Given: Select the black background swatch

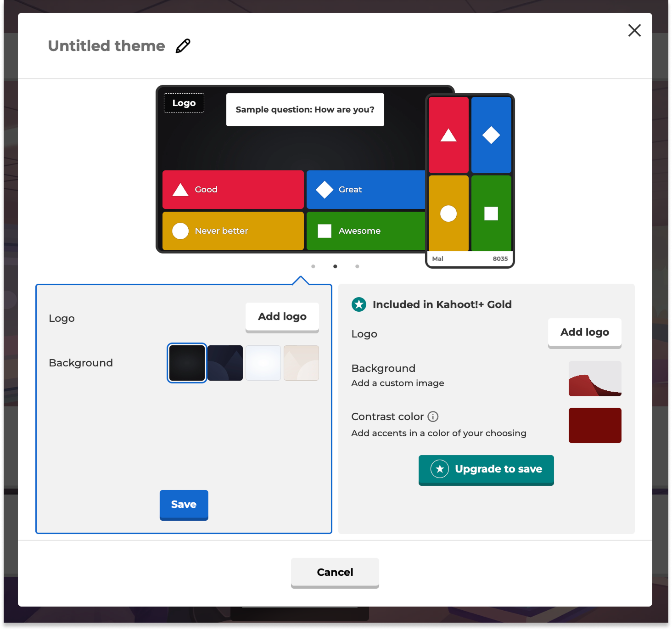Looking at the screenshot, I should (187, 363).
